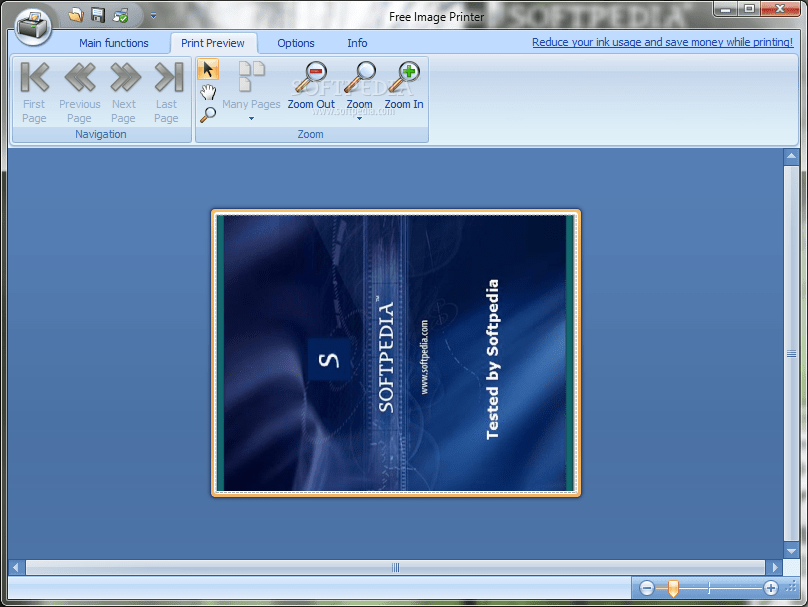
Task: Go to Previous Page
Action: 79,93
